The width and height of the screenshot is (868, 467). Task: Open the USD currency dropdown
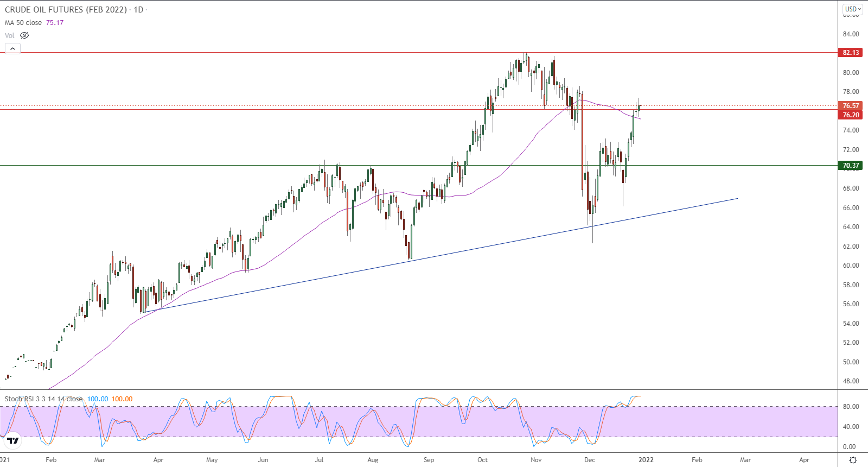(x=853, y=9)
